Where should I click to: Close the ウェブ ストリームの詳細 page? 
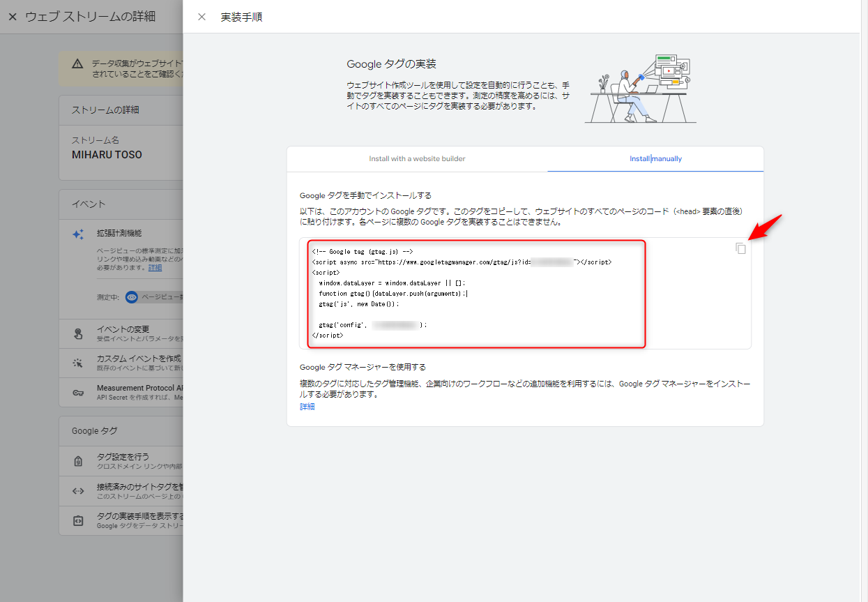click(x=13, y=17)
